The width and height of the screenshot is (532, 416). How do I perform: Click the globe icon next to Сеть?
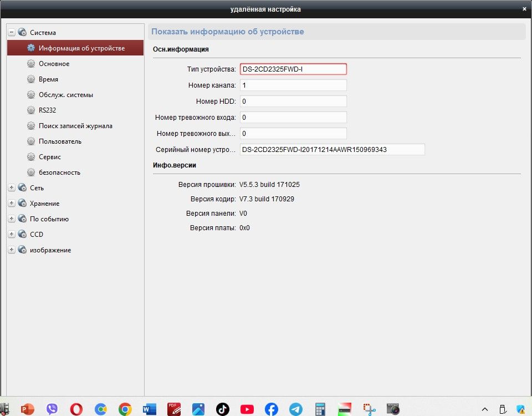[x=22, y=187]
